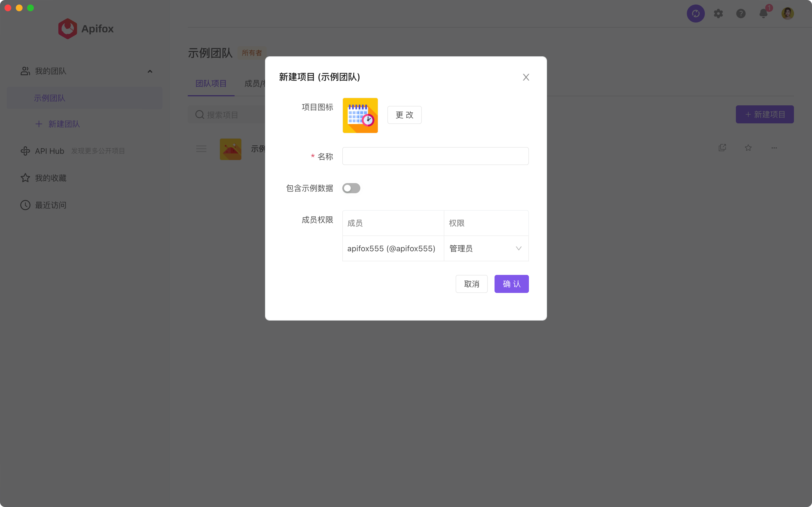
Task: Click the calendar project icon thumbnail
Action: click(360, 115)
